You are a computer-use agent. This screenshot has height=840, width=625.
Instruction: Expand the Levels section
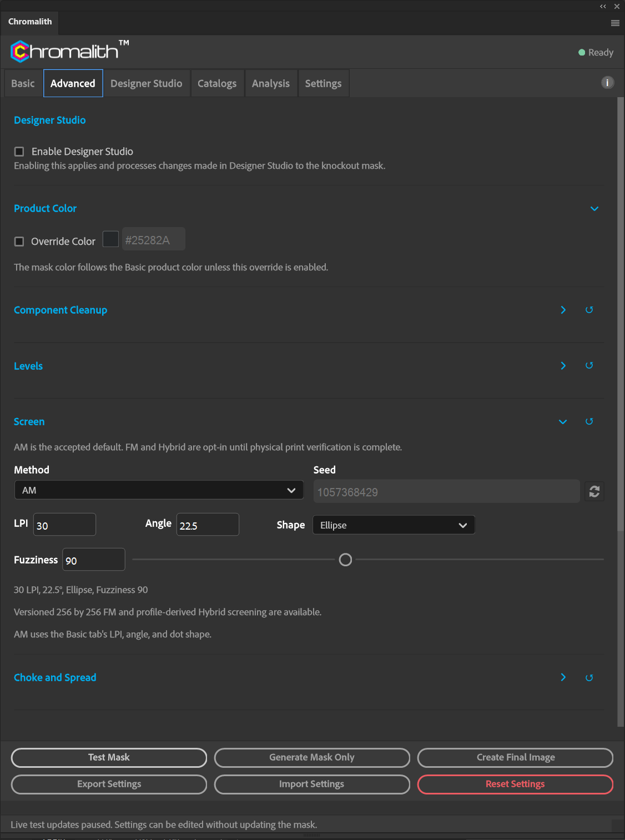(563, 365)
